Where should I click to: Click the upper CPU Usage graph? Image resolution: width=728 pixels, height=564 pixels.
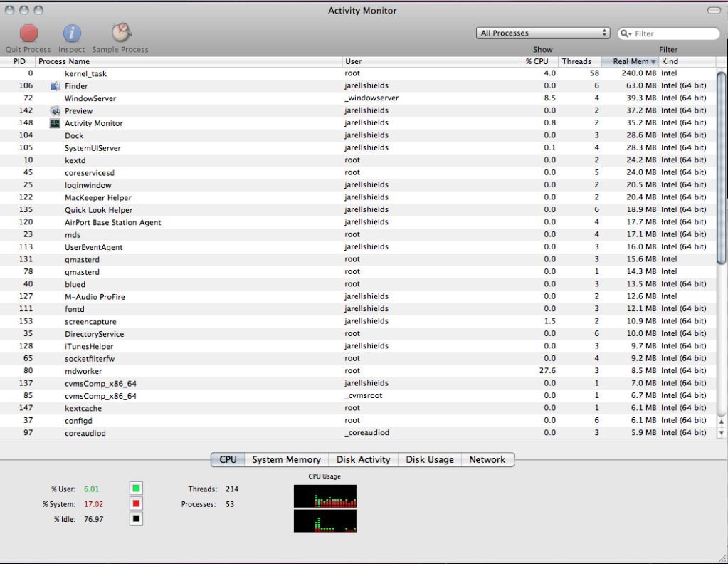click(x=325, y=496)
